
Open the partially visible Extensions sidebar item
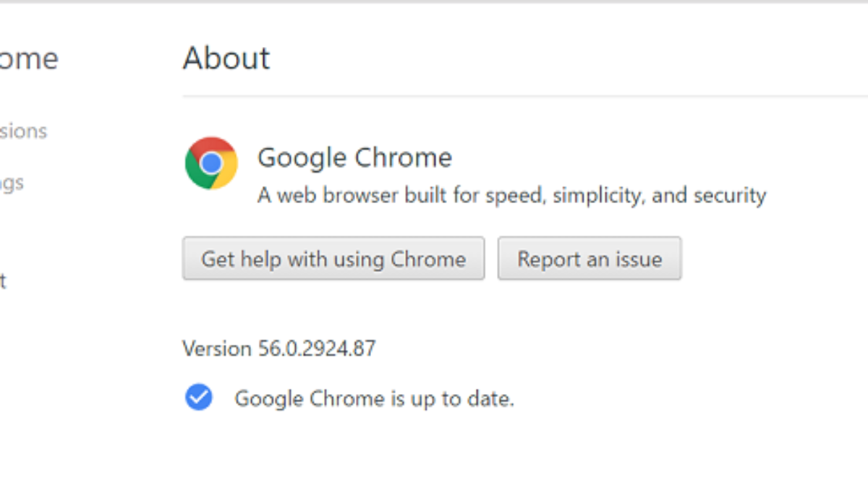24,131
